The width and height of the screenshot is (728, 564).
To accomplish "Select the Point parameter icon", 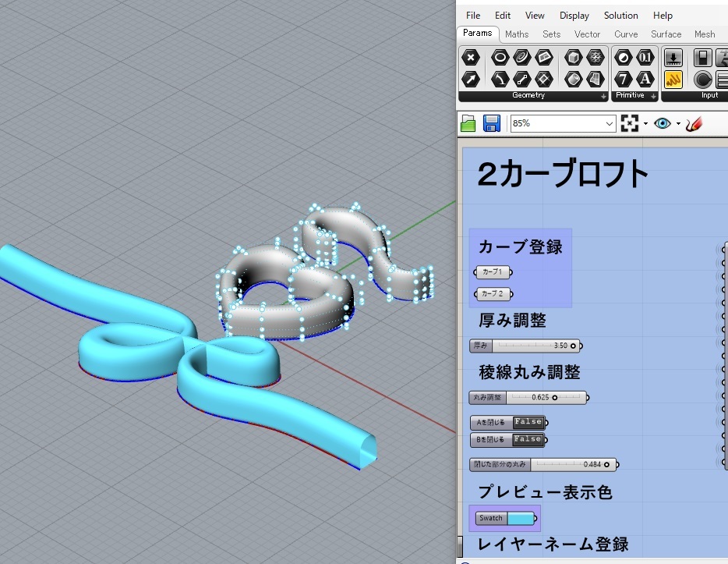I will tap(470, 57).
